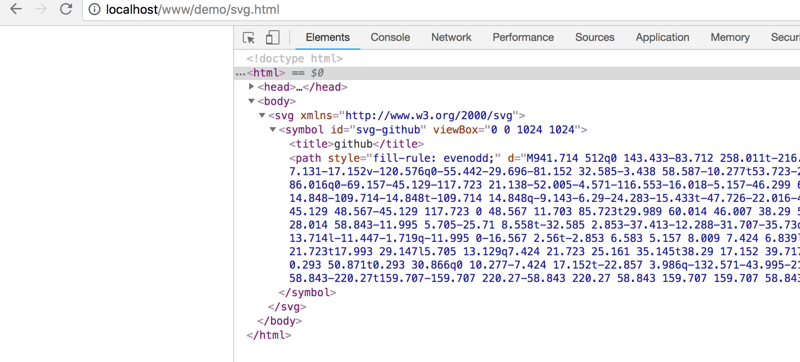Toggle the device toolbar icon
This screenshot has width=800, height=362.
(272, 37)
